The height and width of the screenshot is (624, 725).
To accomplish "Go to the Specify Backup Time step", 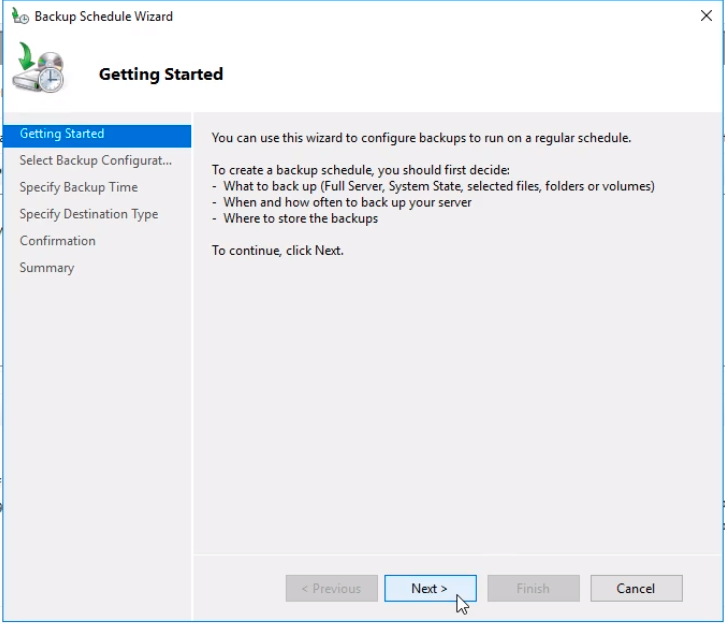I will point(79,187).
